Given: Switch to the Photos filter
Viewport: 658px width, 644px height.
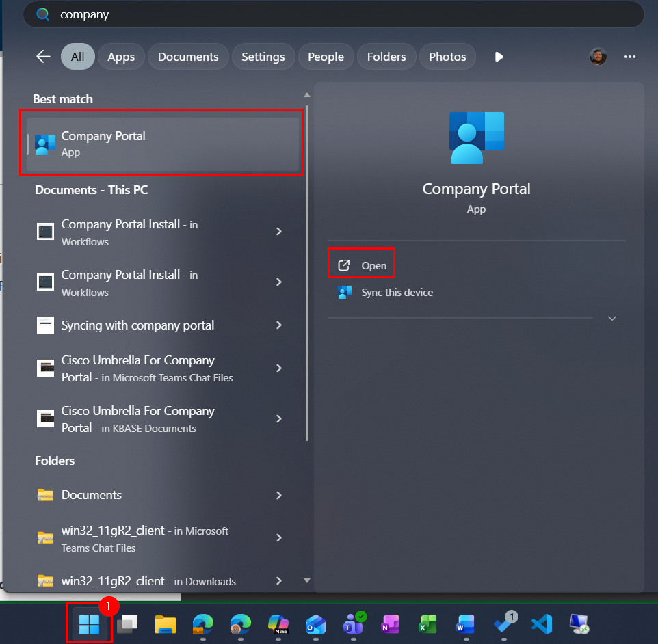Looking at the screenshot, I should coord(447,57).
